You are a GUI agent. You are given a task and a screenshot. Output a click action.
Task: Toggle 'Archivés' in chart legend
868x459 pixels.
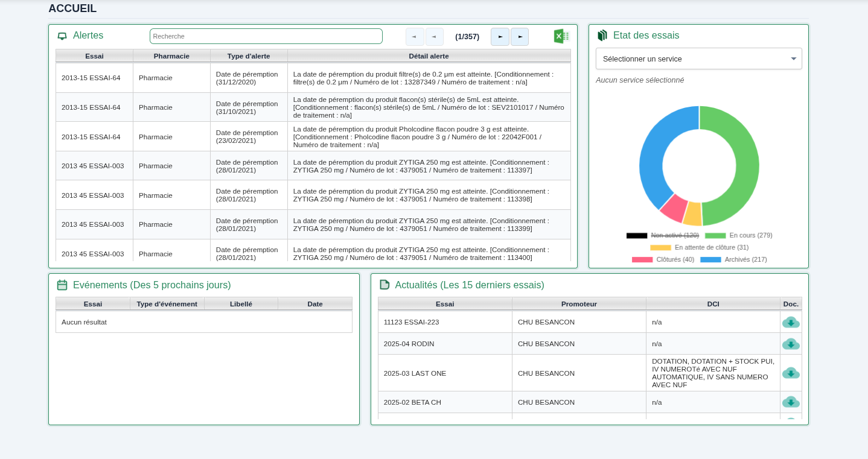[747, 259]
